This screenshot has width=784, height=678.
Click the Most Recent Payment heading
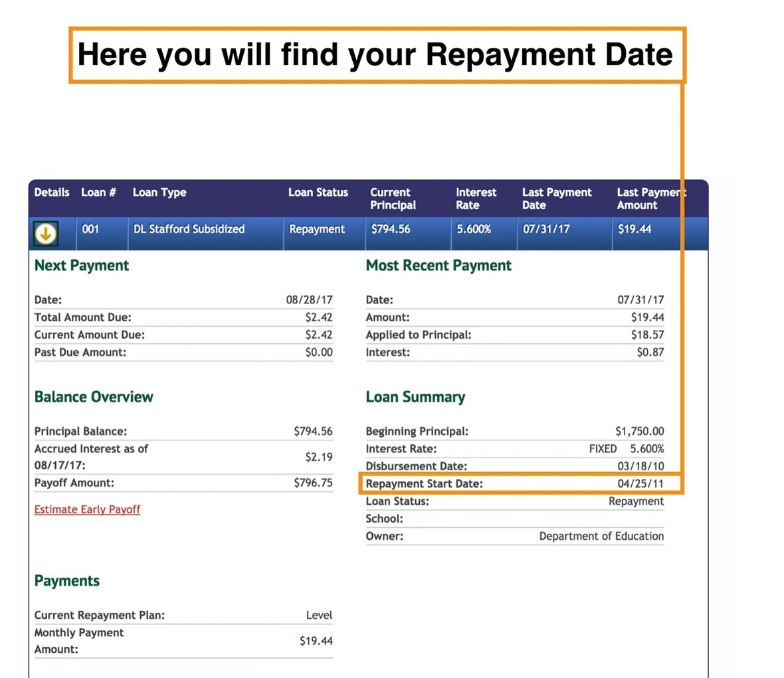[439, 266]
